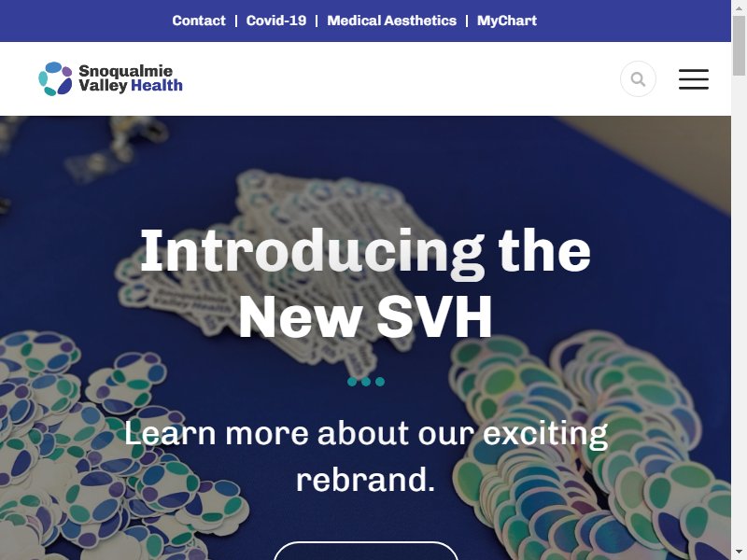Click the first teal dot under headline
Image resolution: width=747 pixels, height=560 pixels.
click(352, 382)
